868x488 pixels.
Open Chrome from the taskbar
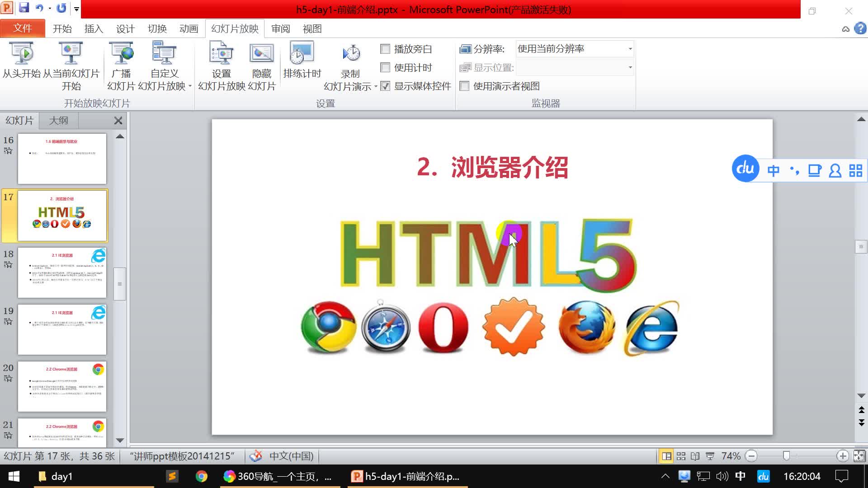coord(202,476)
